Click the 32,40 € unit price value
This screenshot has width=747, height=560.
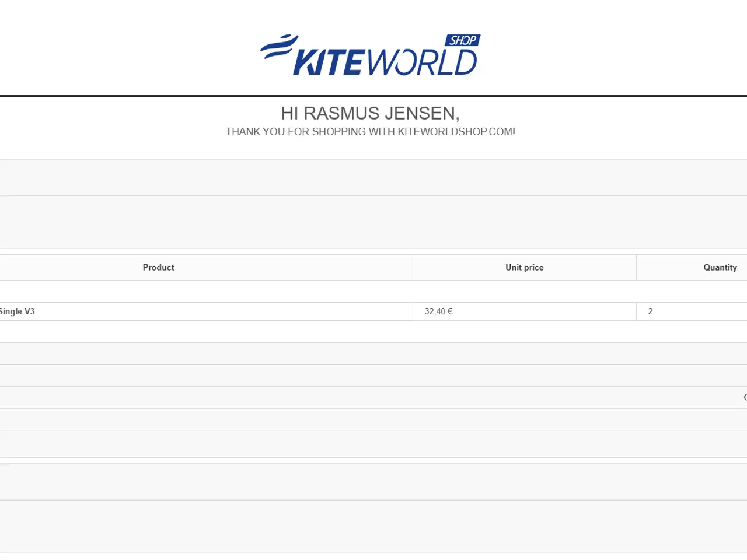click(x=438, y=311)
